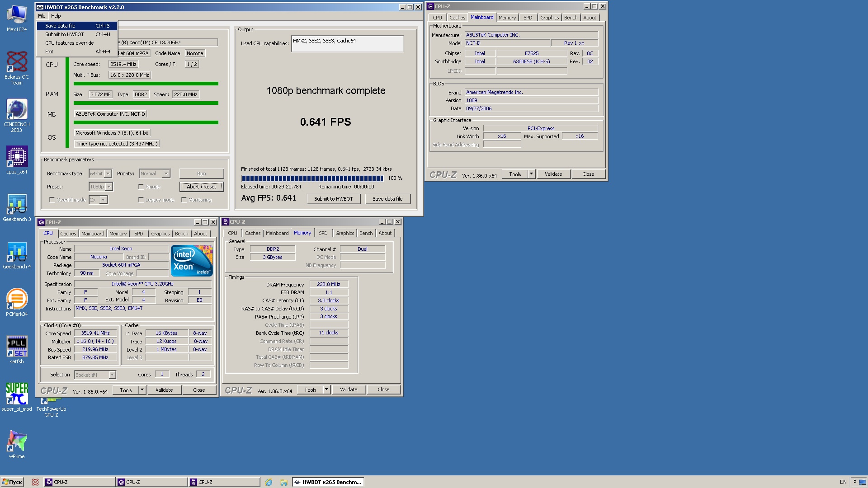Click Belarus OC icon in quick launch
The image size is (868, 488).
click(35, 482)
